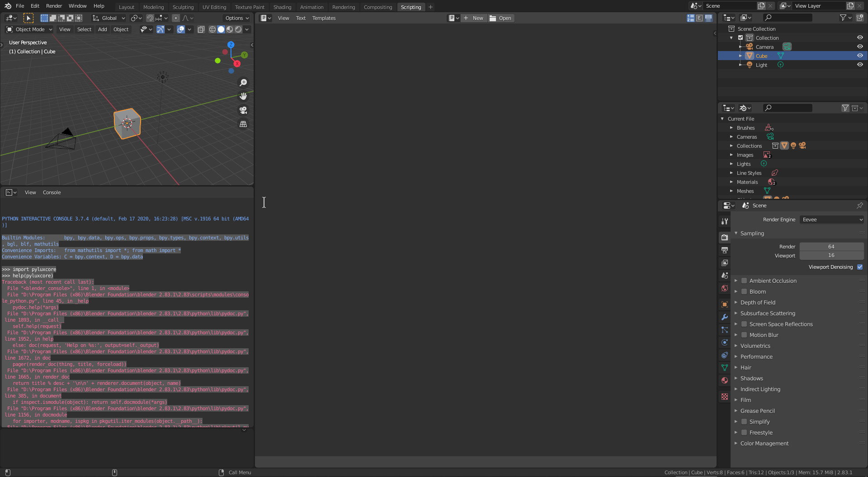Select the Light object in outliner

761,65
